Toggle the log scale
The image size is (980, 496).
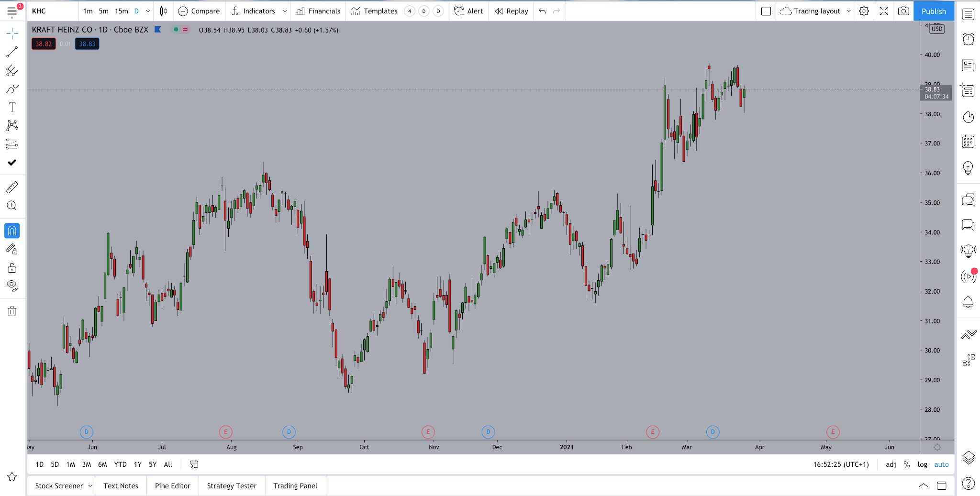pos(923,464)
